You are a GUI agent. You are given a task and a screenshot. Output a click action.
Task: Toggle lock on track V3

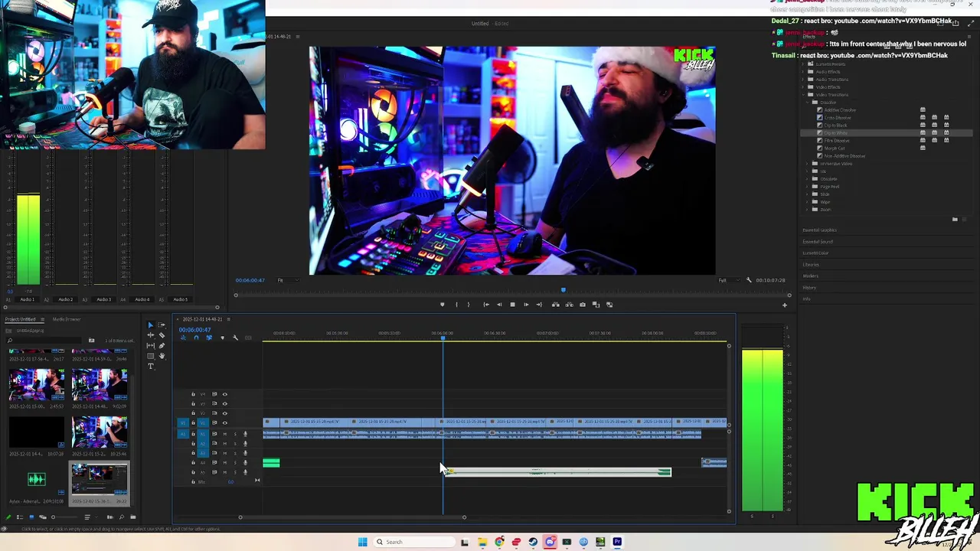(193, 403)
